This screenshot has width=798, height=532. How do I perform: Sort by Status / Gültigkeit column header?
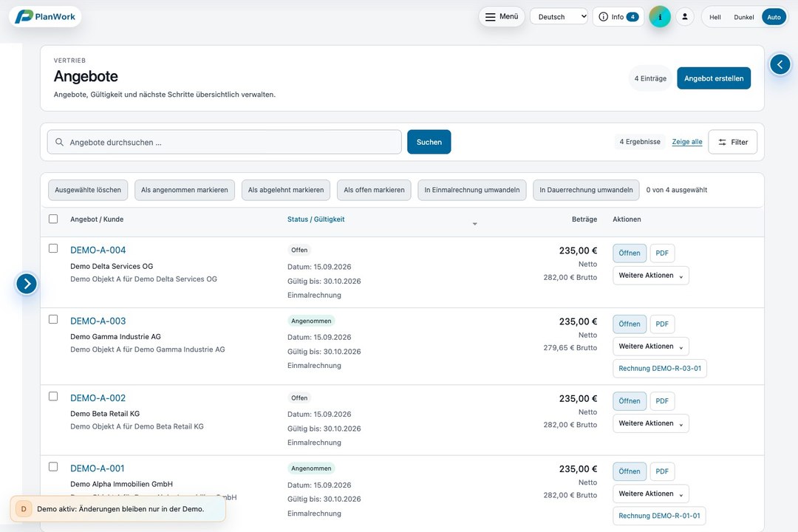[316, 219]
